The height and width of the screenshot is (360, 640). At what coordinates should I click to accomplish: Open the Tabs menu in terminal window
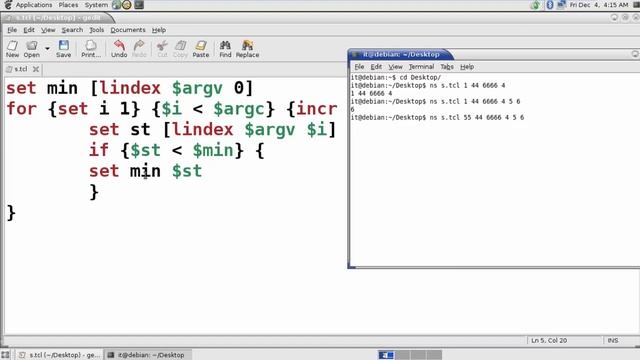click(447, 67)
